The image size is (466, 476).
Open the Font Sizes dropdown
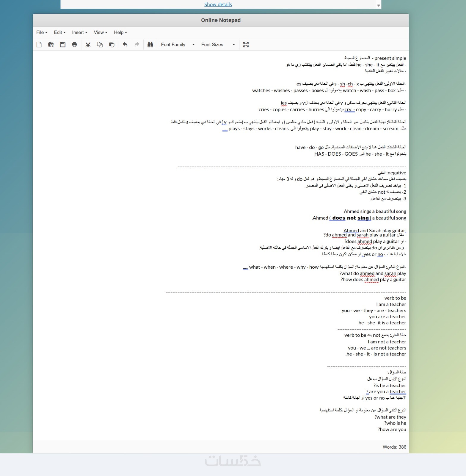[218, 45]
